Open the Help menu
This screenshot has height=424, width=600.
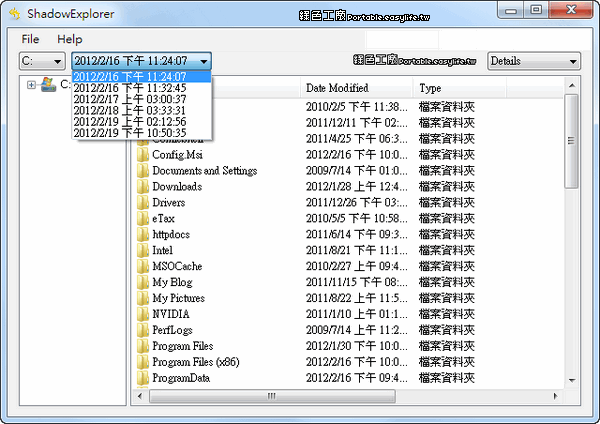70,39
